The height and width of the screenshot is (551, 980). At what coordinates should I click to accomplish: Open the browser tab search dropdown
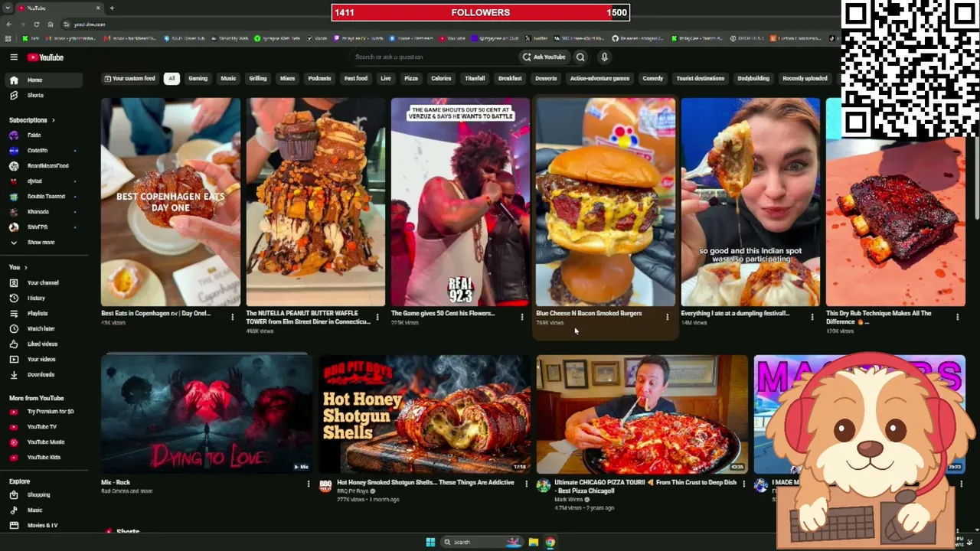click(x=8, y=8)
